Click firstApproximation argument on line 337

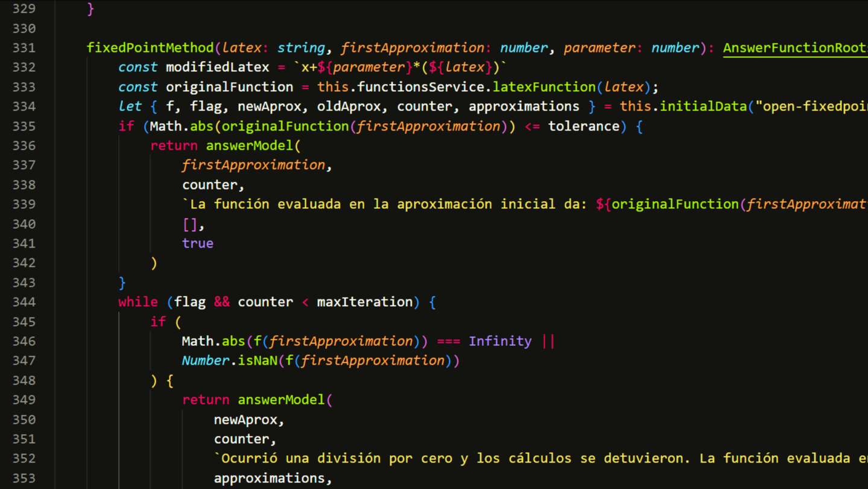click(x=253, y=165)
